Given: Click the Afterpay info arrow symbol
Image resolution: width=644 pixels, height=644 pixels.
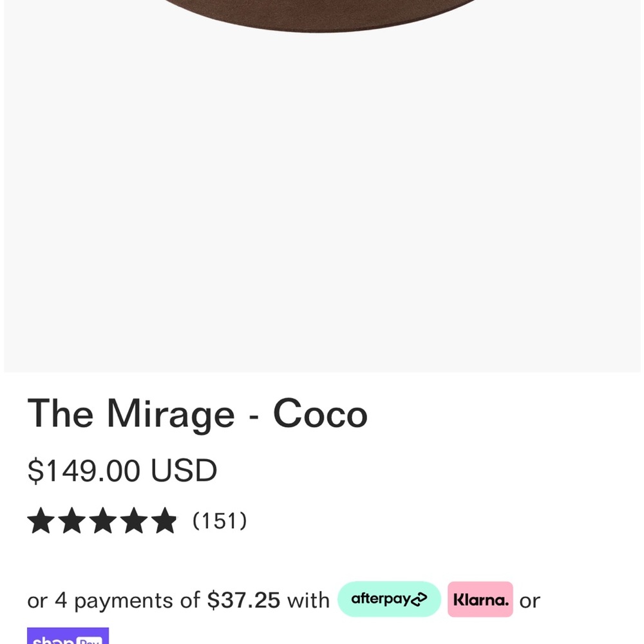Looking at the screenshot, I should coord(419,600).
